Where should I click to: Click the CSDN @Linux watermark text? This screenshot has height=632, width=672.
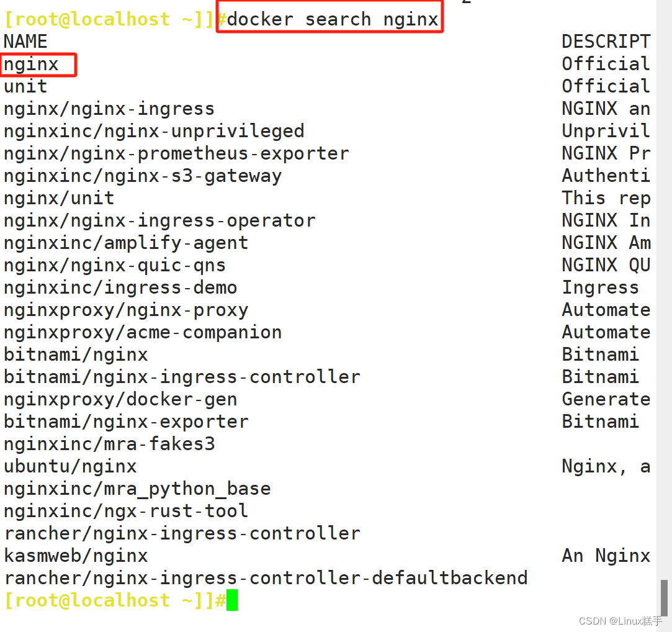(x=620, y=621)
